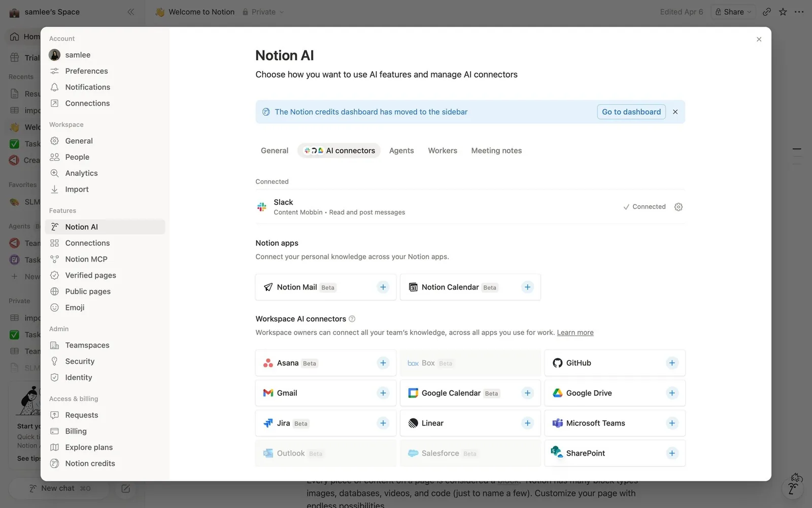
Task: Follow the Learn more link
Action: (x=575, y=332)
